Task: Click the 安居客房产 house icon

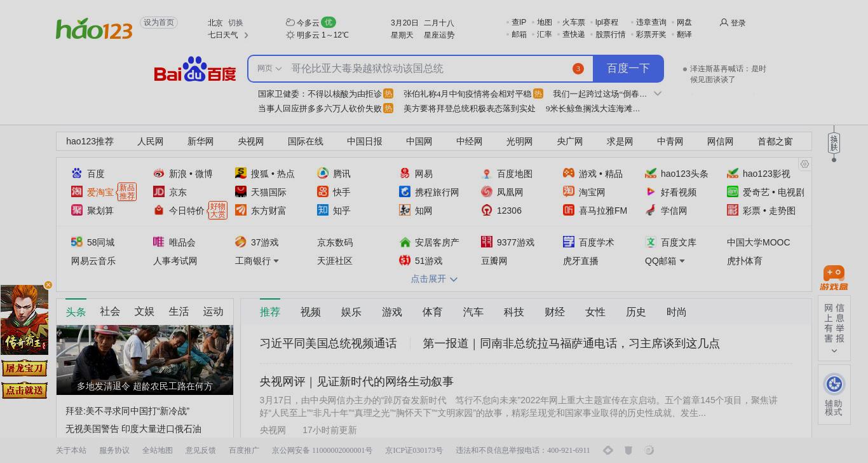Action: coord(405,242)
